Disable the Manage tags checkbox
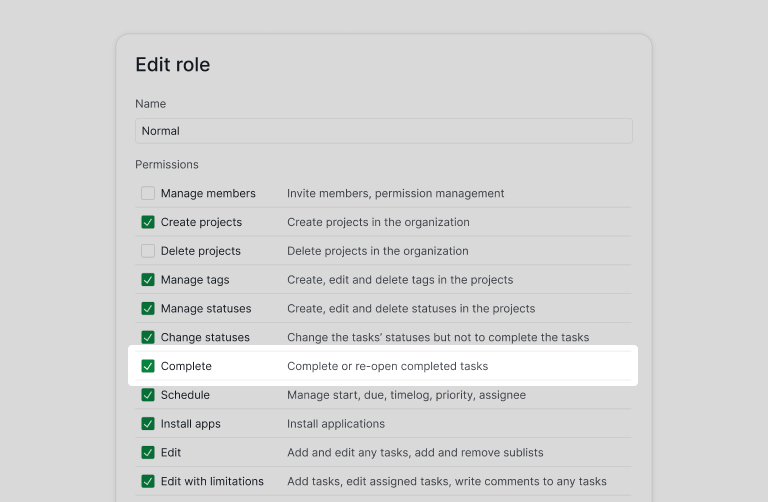The height and width of the screenshot is (502, 768). click(x=148, y=280)
